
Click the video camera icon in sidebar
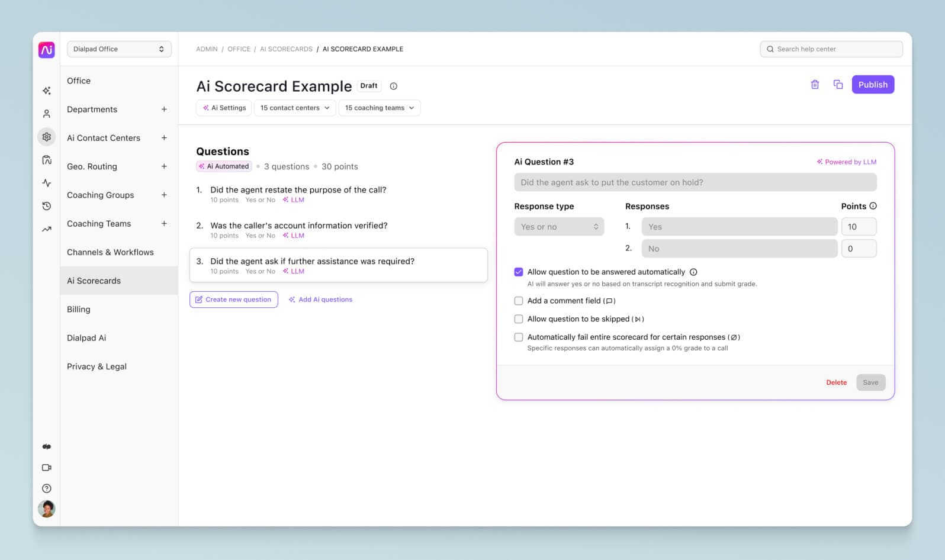(47, 468)
